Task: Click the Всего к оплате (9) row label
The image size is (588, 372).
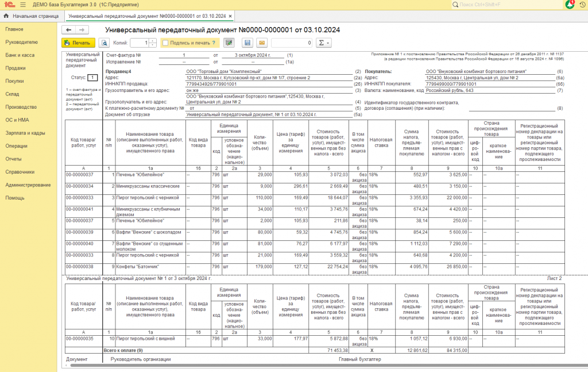Action: point(123,350)
